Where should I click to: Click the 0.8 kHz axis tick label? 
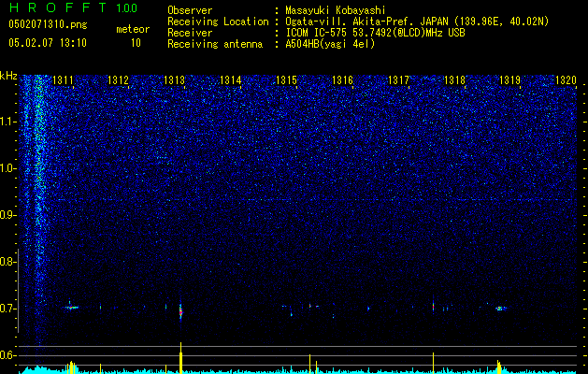point(8,262)
